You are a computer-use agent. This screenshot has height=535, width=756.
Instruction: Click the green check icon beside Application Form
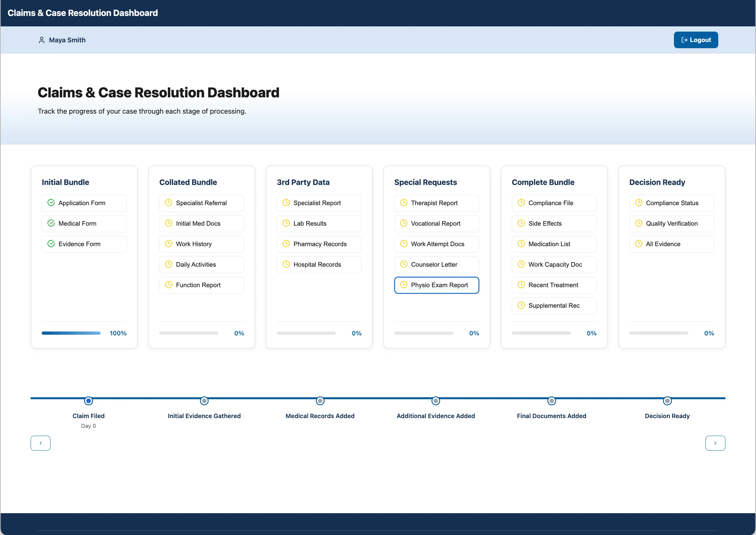tap(51, 203)
